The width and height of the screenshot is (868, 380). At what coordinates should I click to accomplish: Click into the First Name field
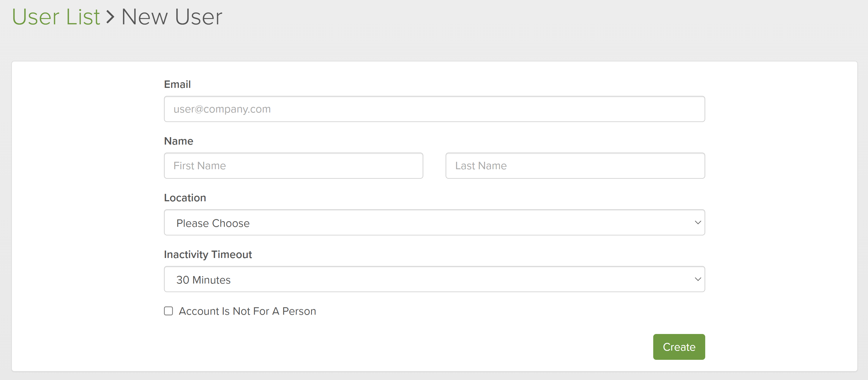(293, 166)
